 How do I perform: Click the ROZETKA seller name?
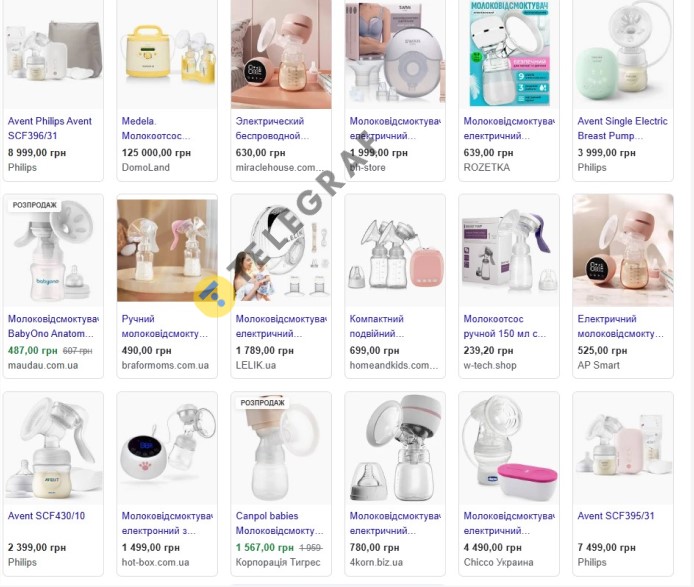[x=486, y=167]
